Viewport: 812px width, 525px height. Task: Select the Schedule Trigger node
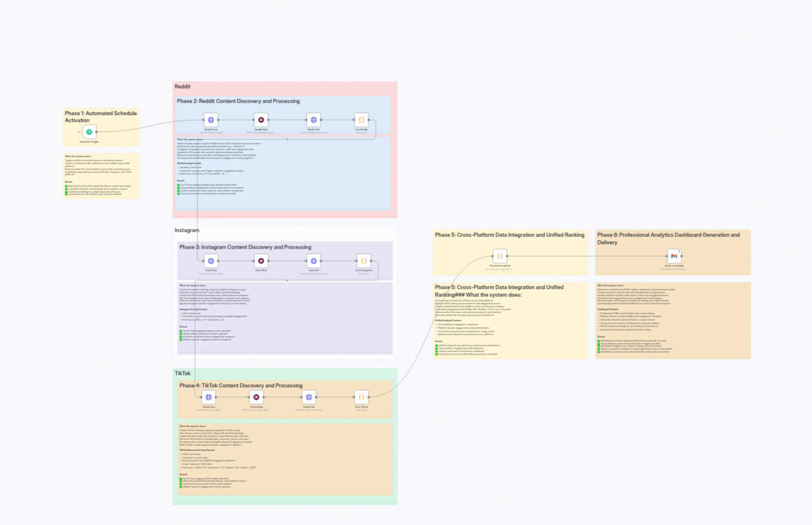pyautogui.click(x=89, y=131)
